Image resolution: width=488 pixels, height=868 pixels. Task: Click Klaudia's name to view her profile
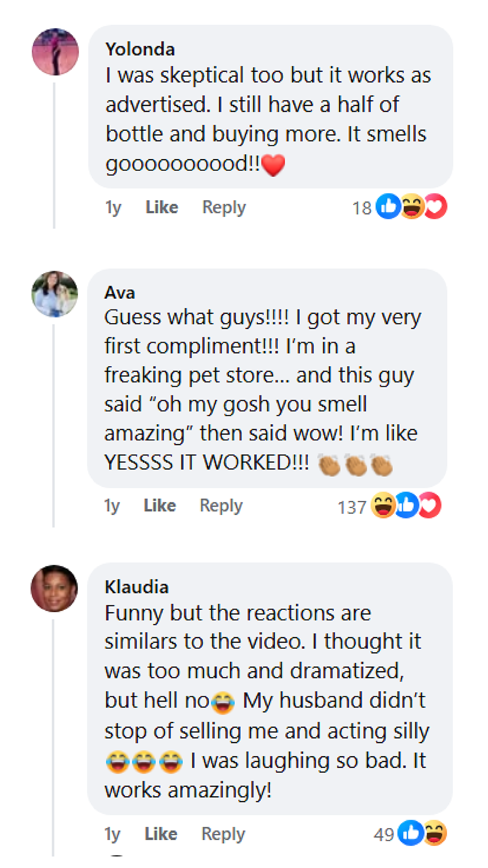tap(137, 587)
